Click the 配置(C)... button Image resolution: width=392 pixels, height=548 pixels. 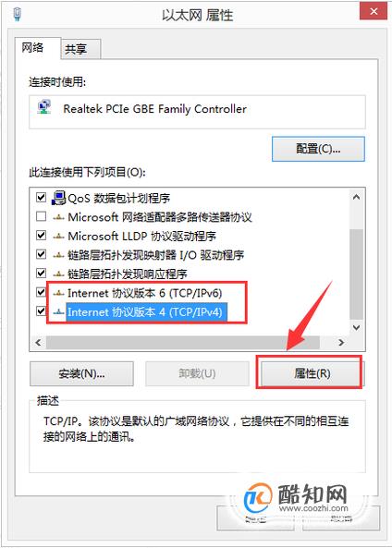[318, 149]
